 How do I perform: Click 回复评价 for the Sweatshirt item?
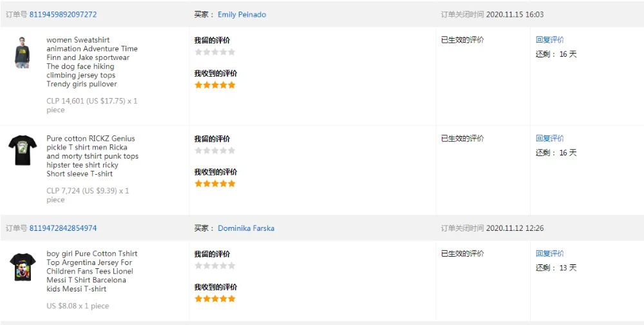point(549,39)
